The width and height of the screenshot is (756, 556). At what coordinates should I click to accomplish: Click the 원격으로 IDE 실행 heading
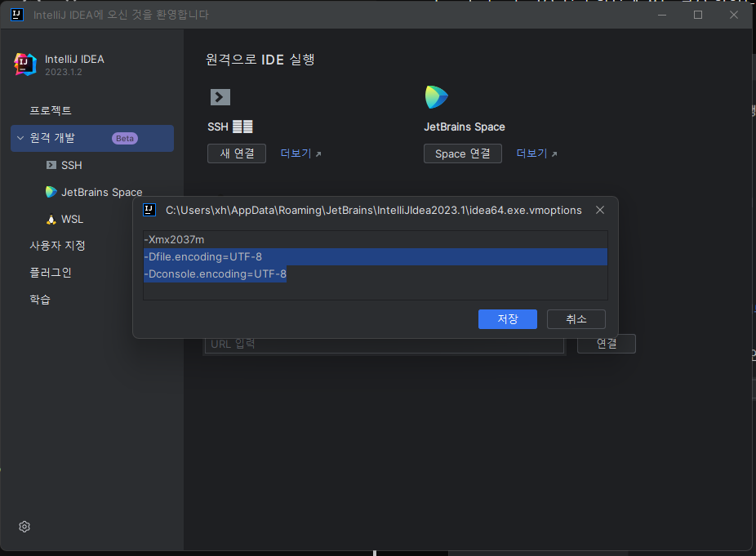(260, 60)
